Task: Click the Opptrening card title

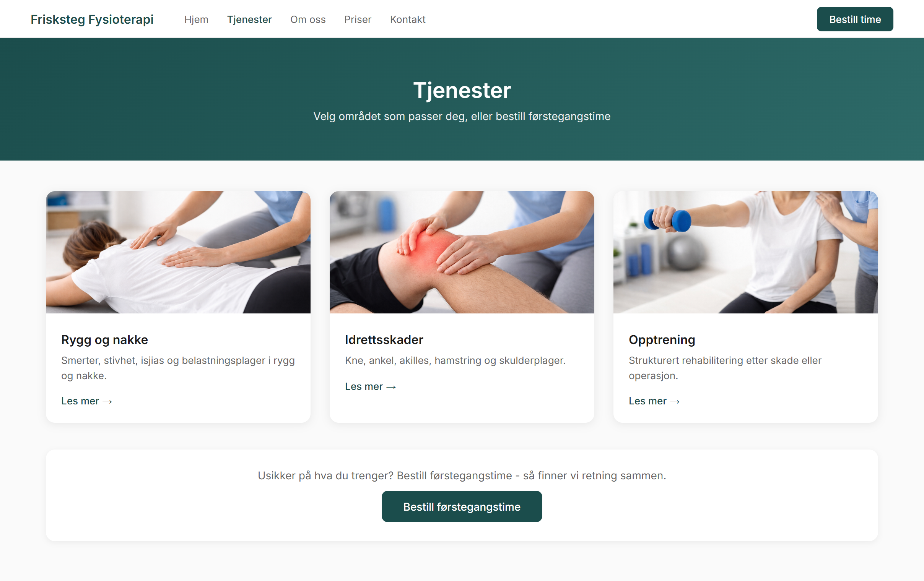Action: (662, 339)
